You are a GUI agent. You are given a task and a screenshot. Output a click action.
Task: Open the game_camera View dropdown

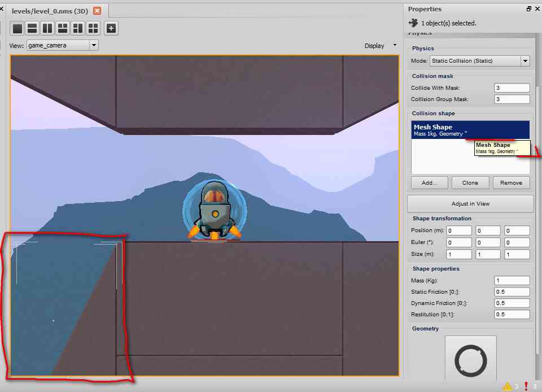click(63, 45)
